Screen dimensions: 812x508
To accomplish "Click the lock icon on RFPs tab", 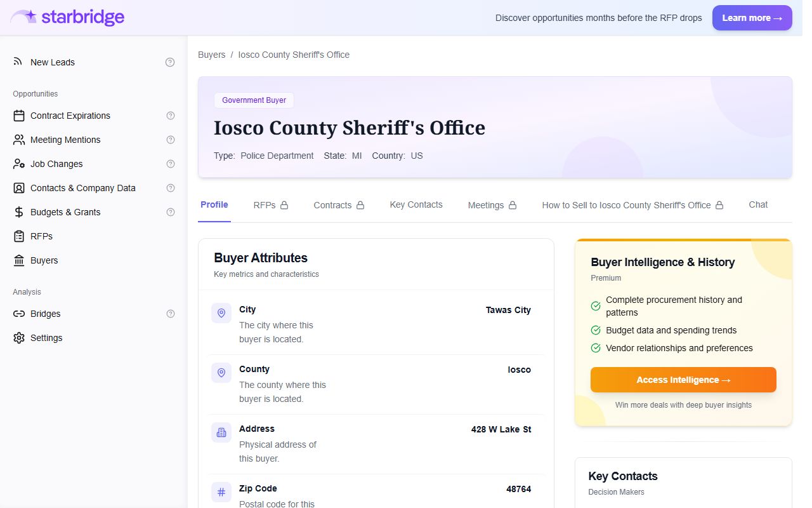I will [284, 205].
